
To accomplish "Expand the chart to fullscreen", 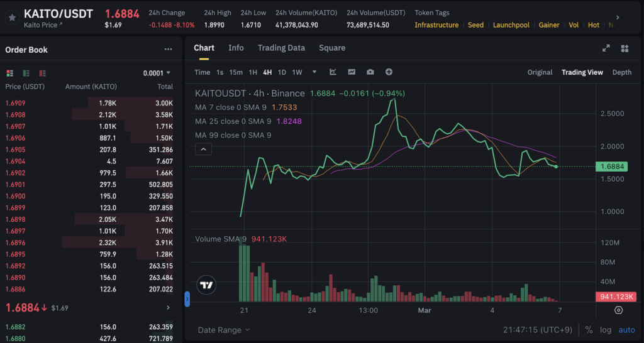I will pyautogui.click(x=606, y=48).
